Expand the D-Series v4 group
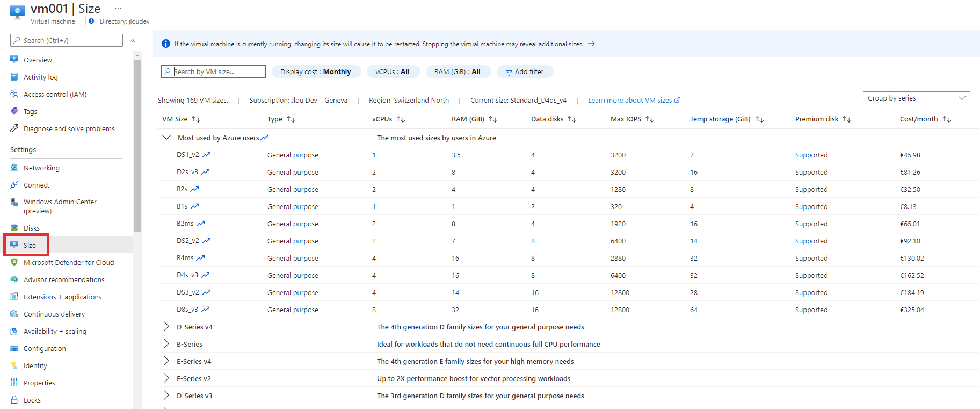The image size is (980, 409). tap(166, 327)
